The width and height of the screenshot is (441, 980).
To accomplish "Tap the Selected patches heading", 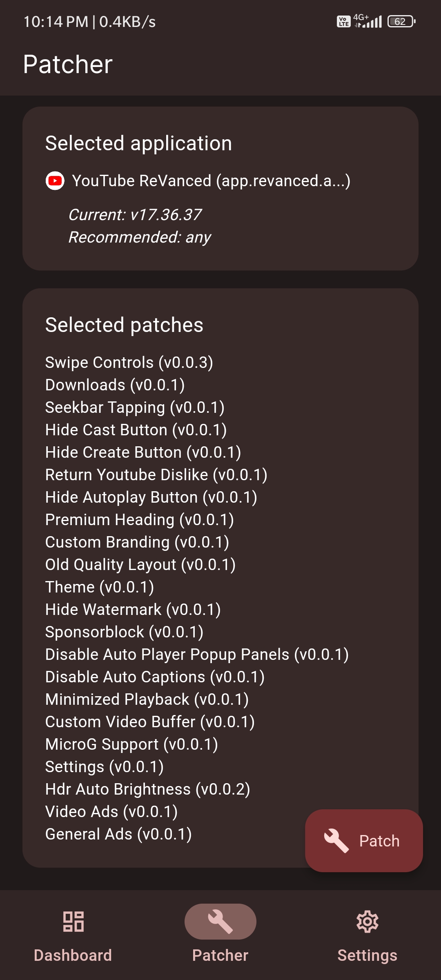I will click(x=124, y=325).
